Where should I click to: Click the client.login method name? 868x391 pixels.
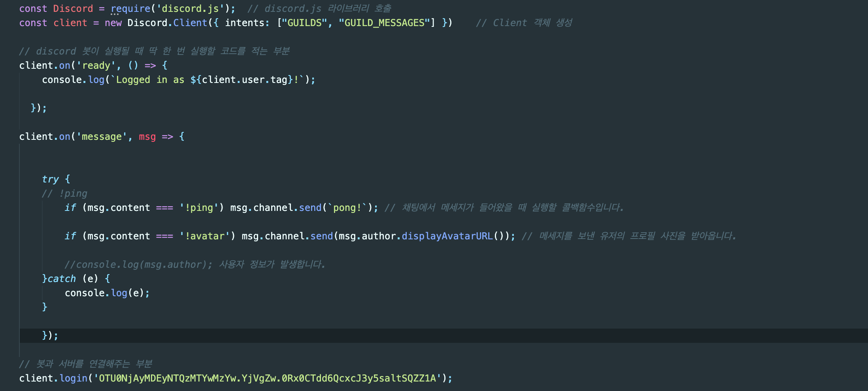(74, 378)
